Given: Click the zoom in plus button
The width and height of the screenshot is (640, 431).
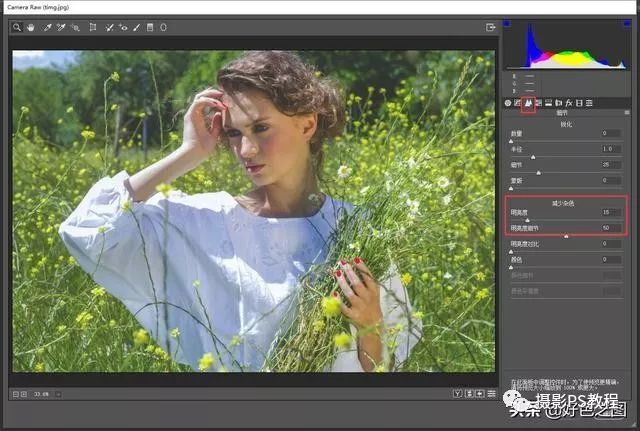Looking at the screenshot, I should 26,393.
